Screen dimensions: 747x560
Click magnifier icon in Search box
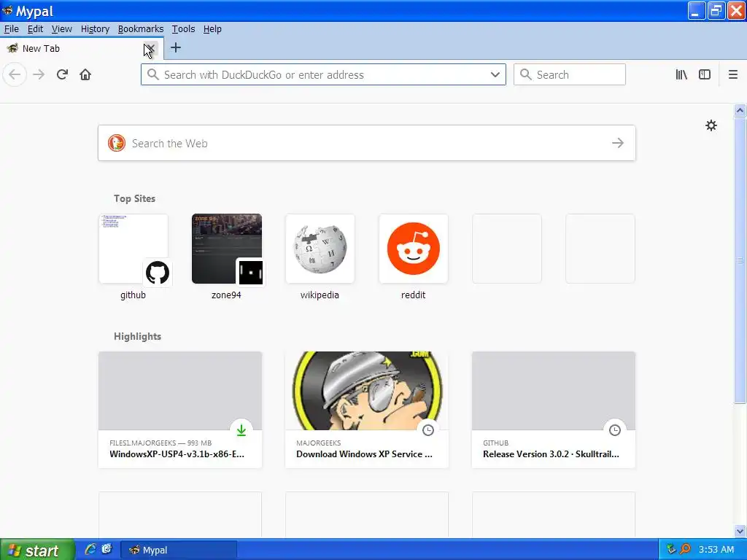tap(525, 74)
